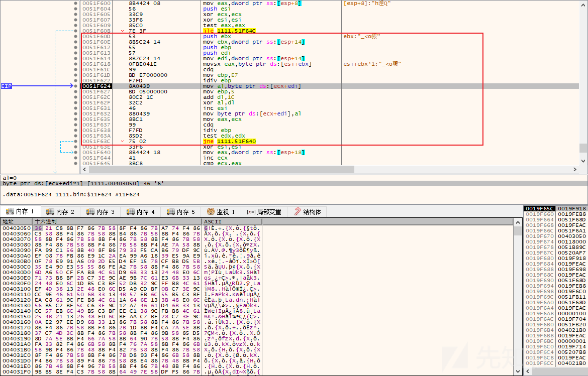The height and width of the screenshot is (376, 588).
Task: Click the al=0 info line
Action: [x=10, y=178]
